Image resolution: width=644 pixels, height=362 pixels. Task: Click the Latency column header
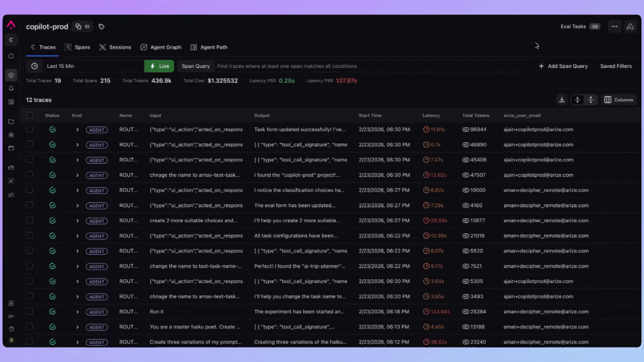431,115
